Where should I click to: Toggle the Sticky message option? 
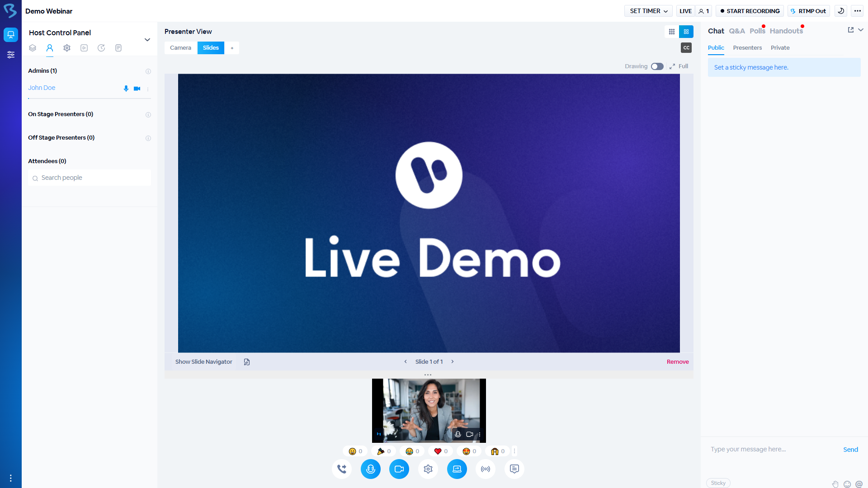(718, 483)
